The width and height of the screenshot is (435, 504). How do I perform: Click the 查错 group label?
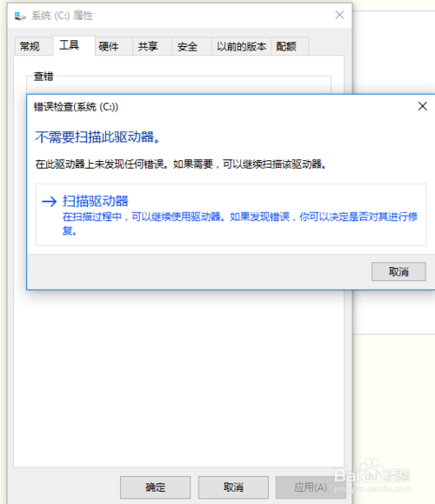click(x=43, y=77)
